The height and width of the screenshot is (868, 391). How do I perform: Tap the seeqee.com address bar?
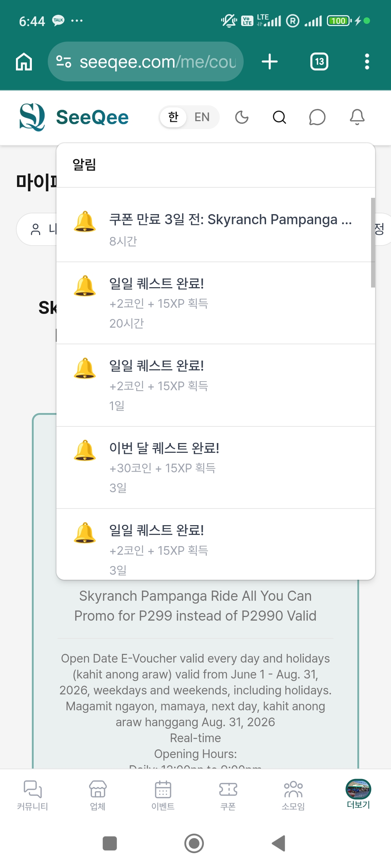(x=146, y=61)
